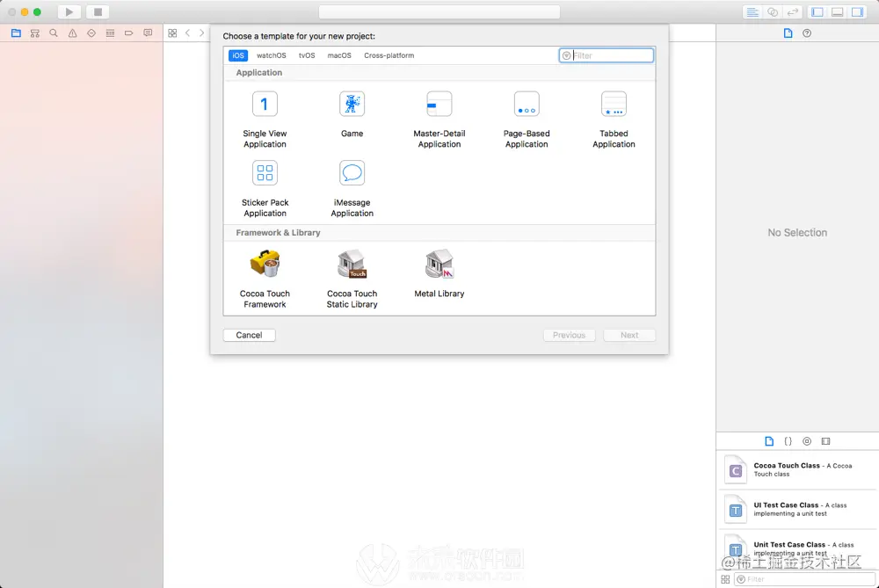Select the tvOS platform tab
This screenshot has height=588, width=879.
[307, 55]
